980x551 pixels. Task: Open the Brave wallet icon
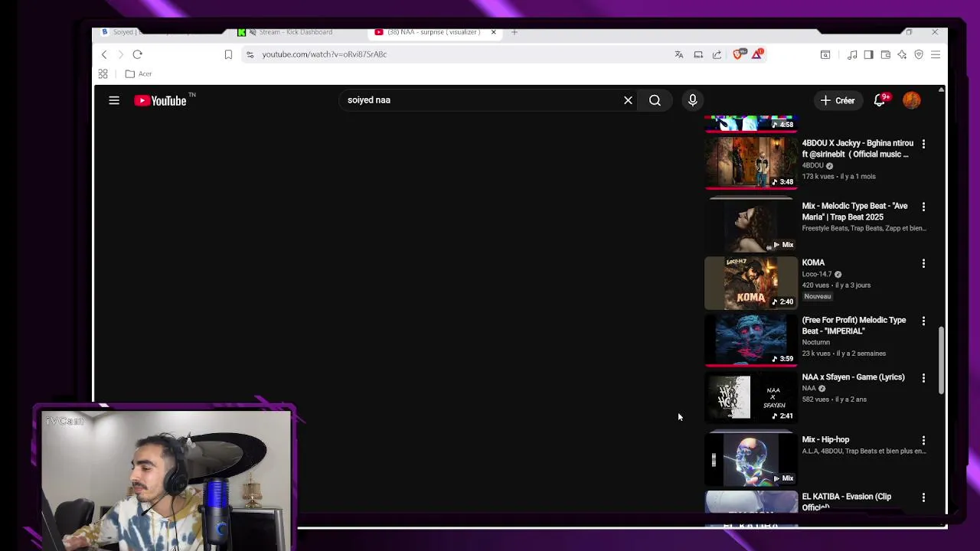tap(885, 54)
